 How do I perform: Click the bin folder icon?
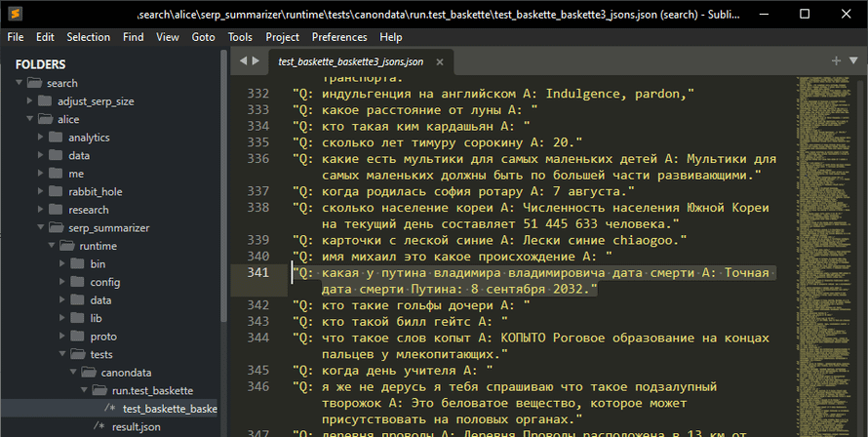tap(77, 264)
